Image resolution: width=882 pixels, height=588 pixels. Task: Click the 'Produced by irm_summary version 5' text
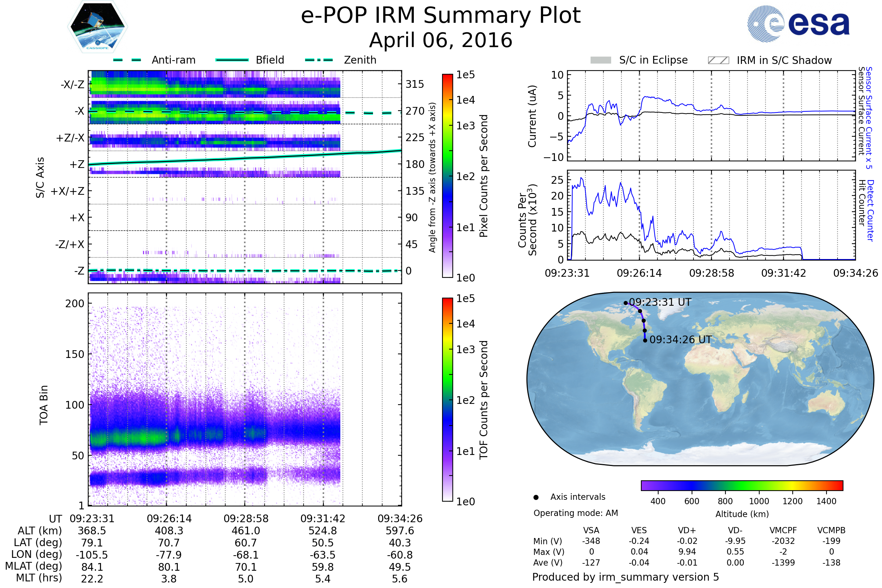pyautogui.click(x=625, y=577)
